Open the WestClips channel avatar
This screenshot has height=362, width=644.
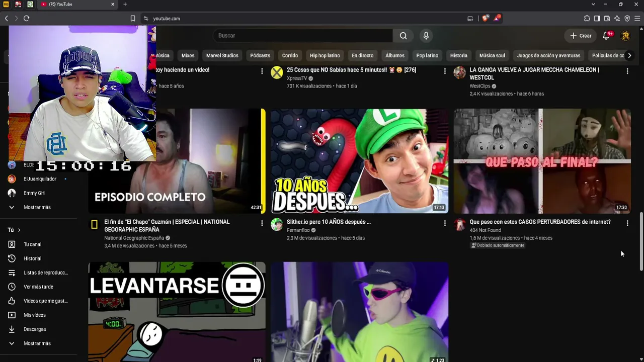(x=460, y=73)
